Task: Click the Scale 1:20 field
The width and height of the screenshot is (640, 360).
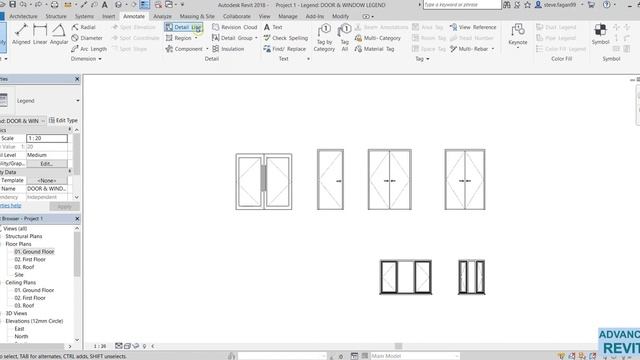Action: pyautogui.click(x=47, y=138)
